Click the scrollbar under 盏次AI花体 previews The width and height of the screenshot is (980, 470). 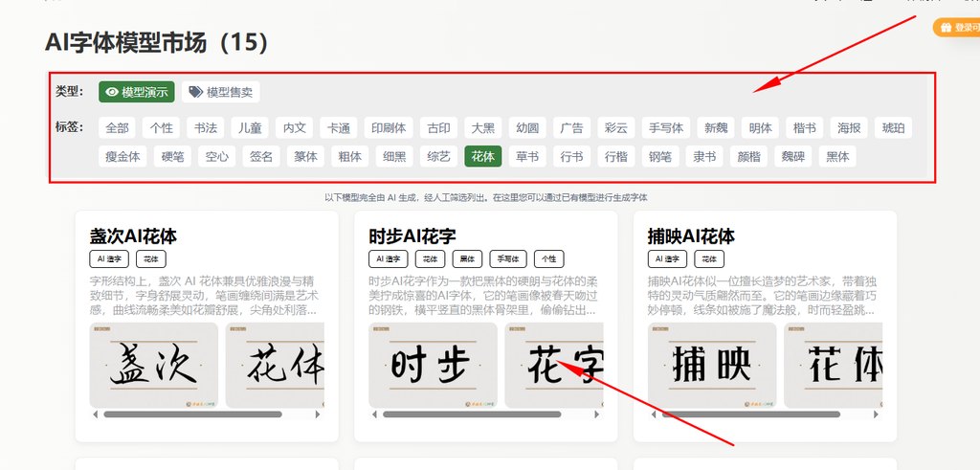pos(192,414)
